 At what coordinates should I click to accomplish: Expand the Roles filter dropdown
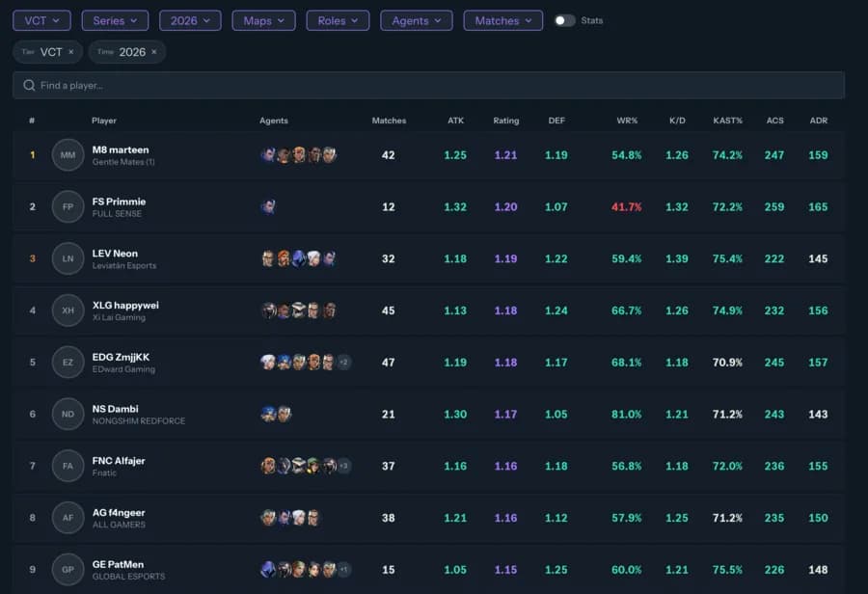coord(338,20)
